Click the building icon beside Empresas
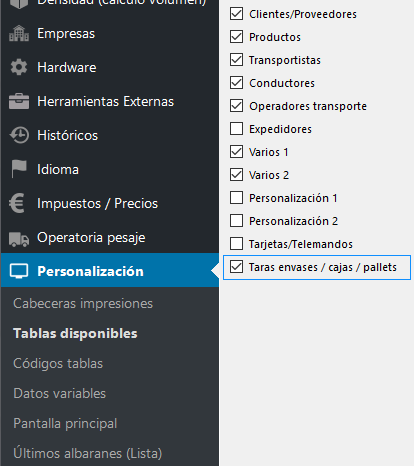 [x=19, y=33]
